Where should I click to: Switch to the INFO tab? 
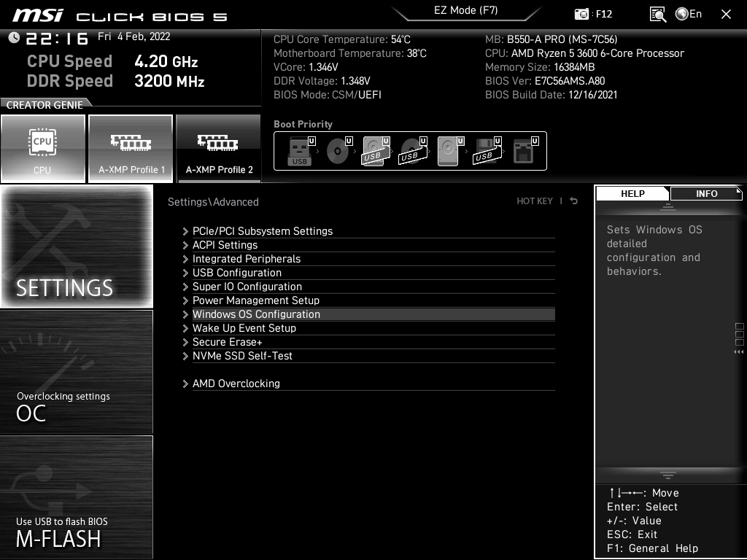point(706,193)
